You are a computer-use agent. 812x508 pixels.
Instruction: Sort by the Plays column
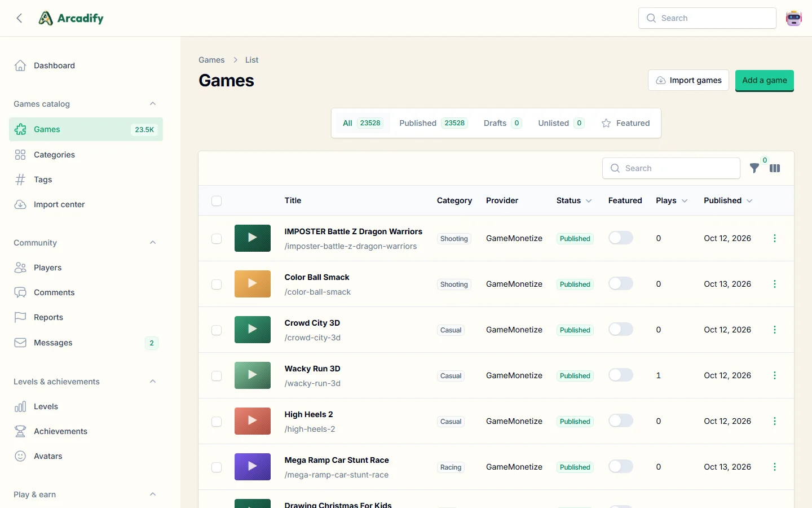pyautogui.click(x=672, y=200)
